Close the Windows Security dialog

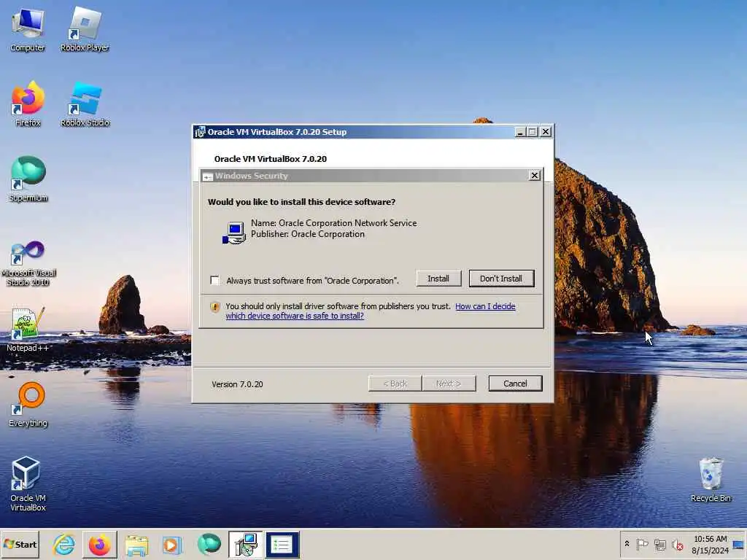coord(535,175)
